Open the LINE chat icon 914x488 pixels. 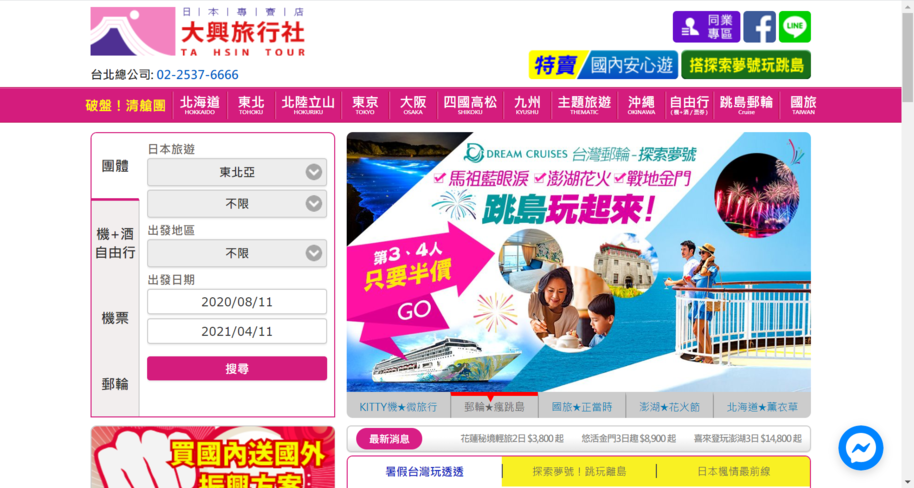click(795, 27)
